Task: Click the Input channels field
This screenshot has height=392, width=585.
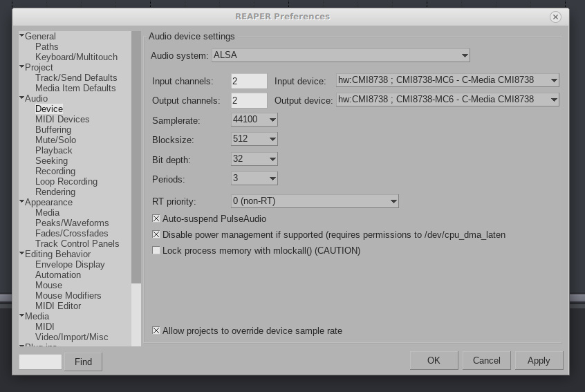Action: (249, 81)
